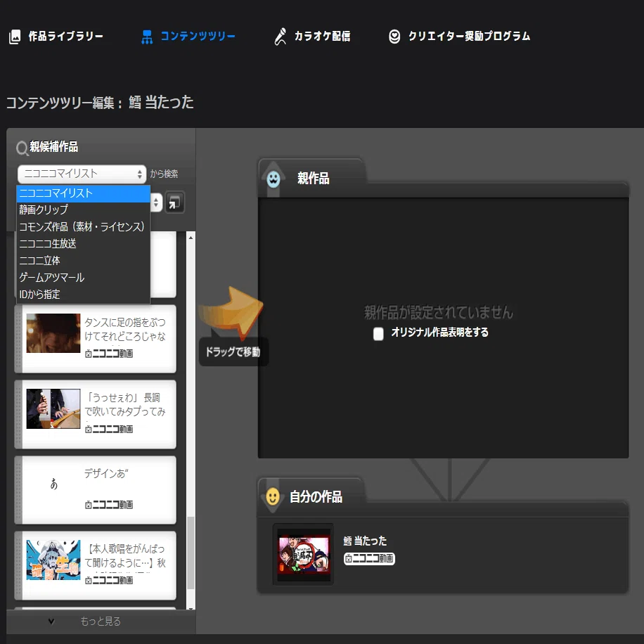The image size is (644, 644).
Task: Select IDから指定 option
Action: [84, 294]
